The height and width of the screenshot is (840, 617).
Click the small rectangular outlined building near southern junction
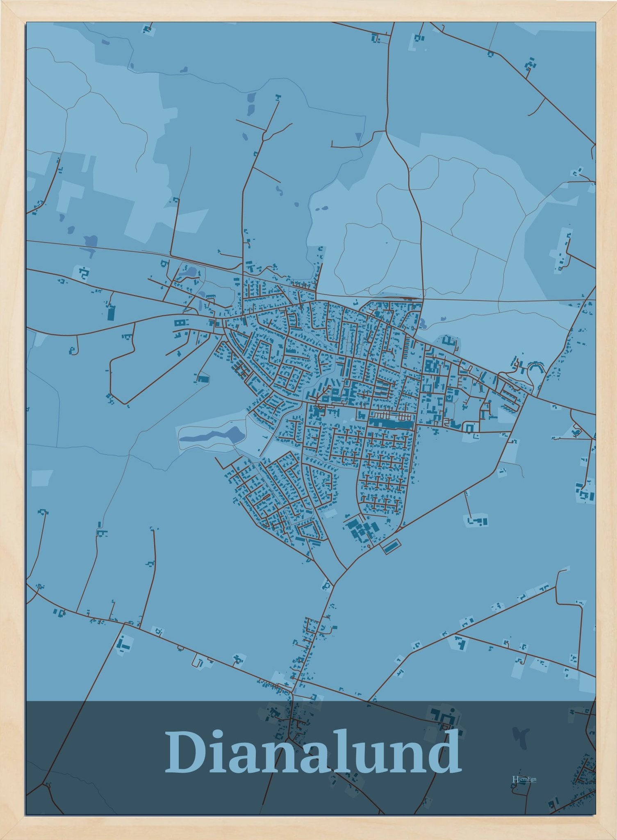click(391, 546)
